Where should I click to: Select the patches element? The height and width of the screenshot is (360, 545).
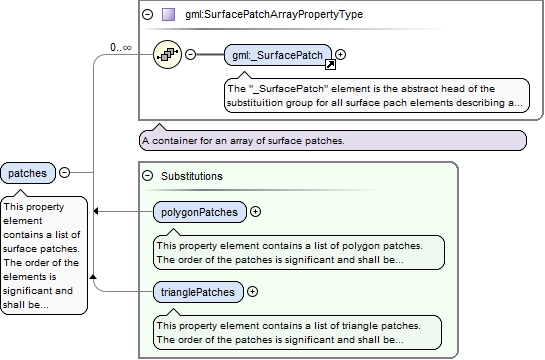click(28, 173)
